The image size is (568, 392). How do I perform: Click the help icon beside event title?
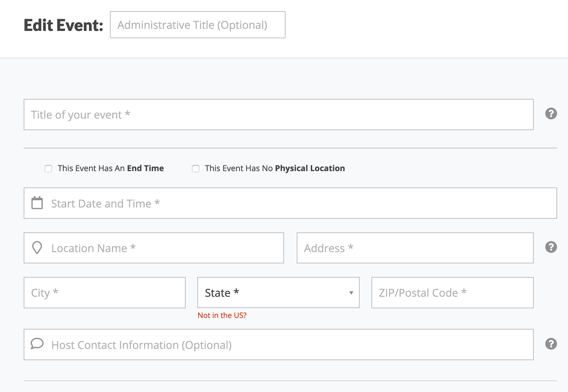pyautogui.click(x=551, y=114)
